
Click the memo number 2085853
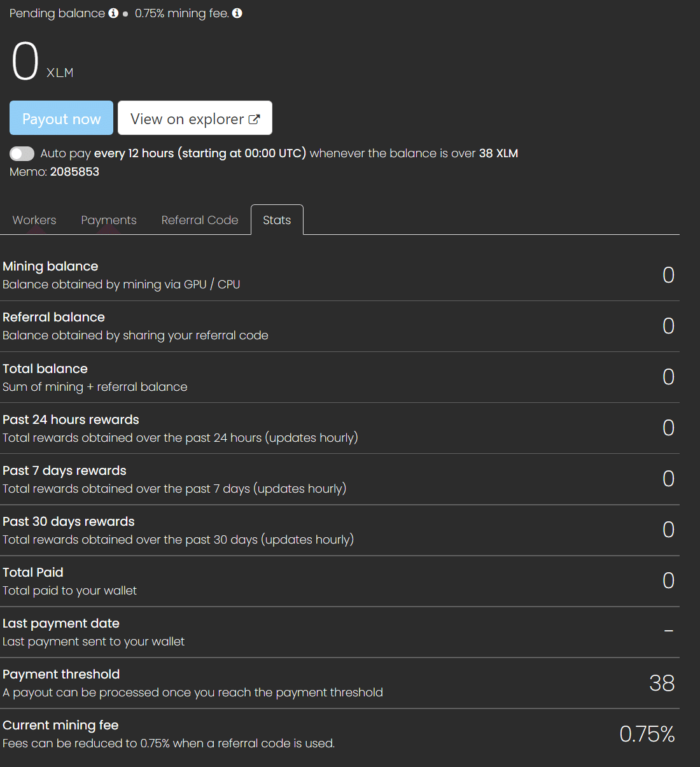coord(74,172)
